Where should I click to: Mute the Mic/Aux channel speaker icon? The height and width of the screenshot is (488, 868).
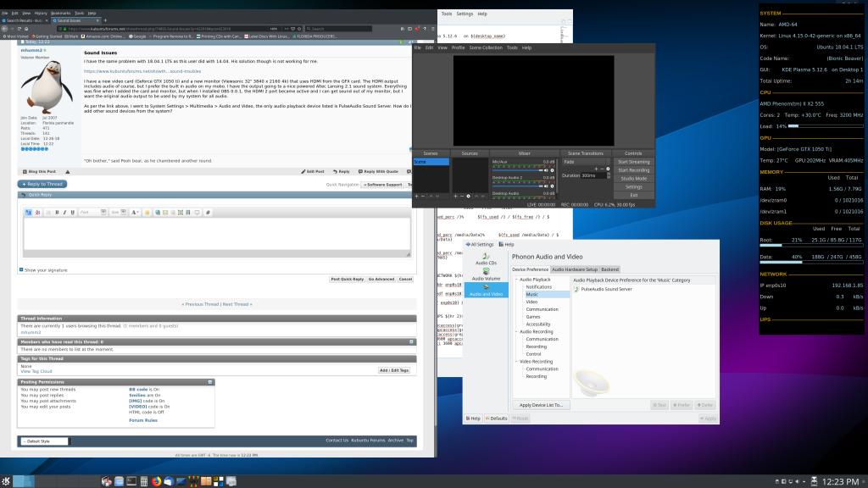pyautogui.click(x=544, y=170)
